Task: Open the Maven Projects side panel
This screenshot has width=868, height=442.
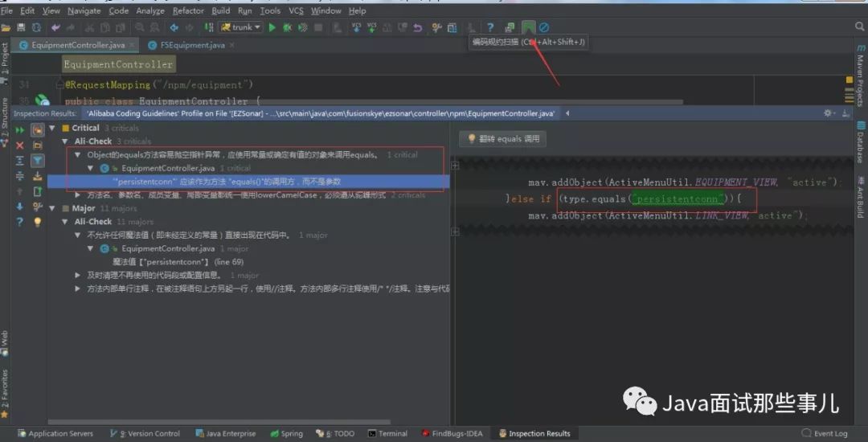Action: tap(861, 76)
